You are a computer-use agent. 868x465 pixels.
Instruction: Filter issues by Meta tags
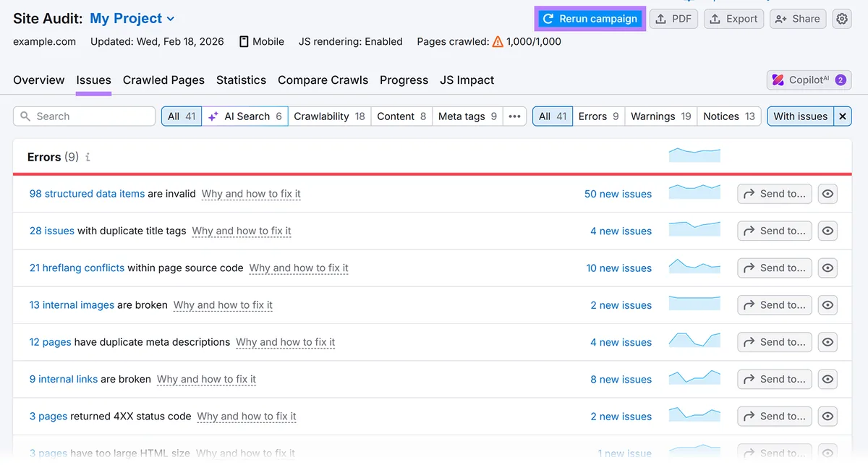click(x=467, y=116)
